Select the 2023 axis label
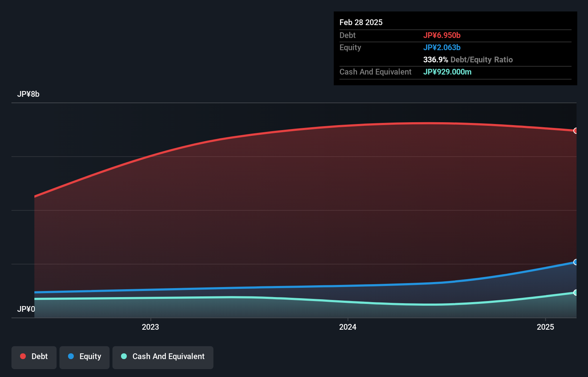 coord(150,327)
